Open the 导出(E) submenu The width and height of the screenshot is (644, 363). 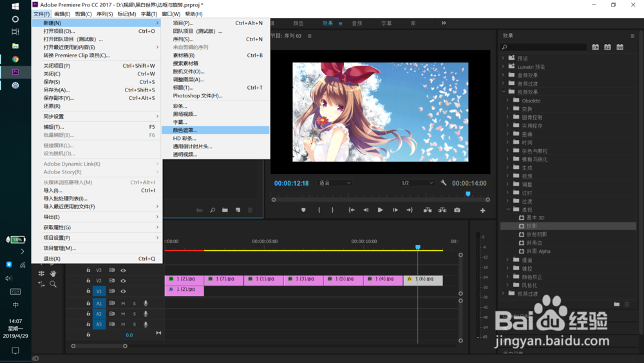[97, 217]
